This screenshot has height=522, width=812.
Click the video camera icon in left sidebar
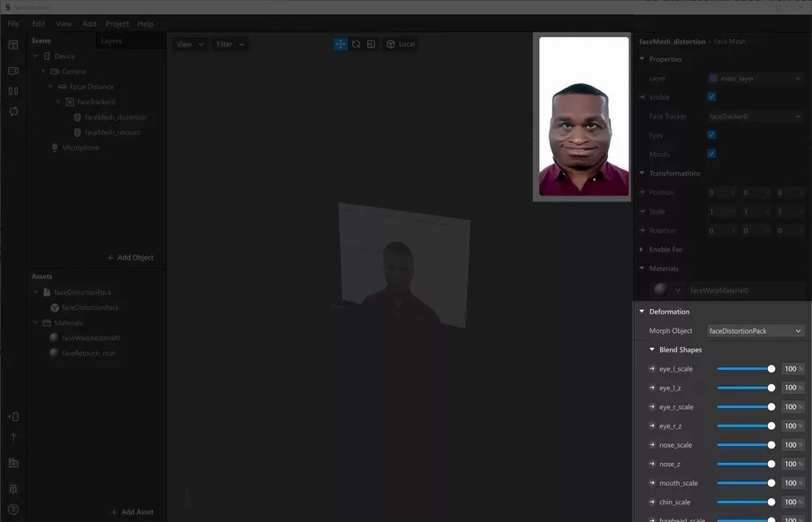[13, 71]
